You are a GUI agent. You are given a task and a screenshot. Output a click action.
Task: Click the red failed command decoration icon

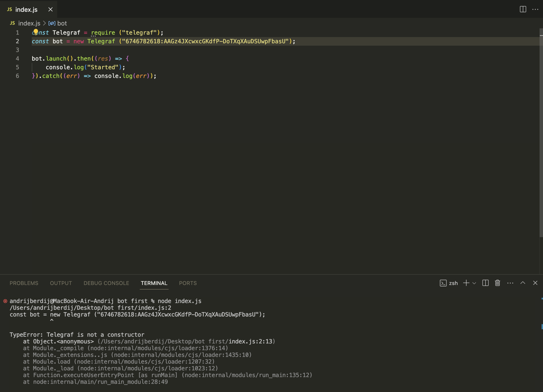5,301
